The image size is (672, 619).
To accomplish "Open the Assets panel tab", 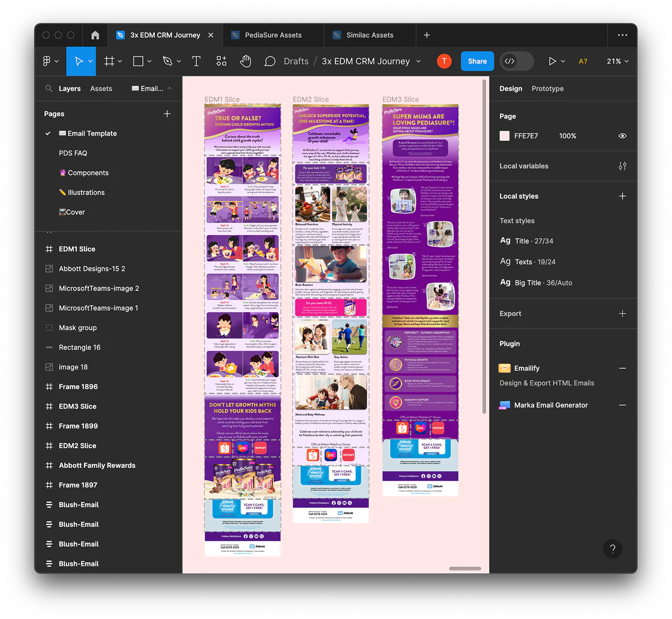I will click(x=101, y=88).
